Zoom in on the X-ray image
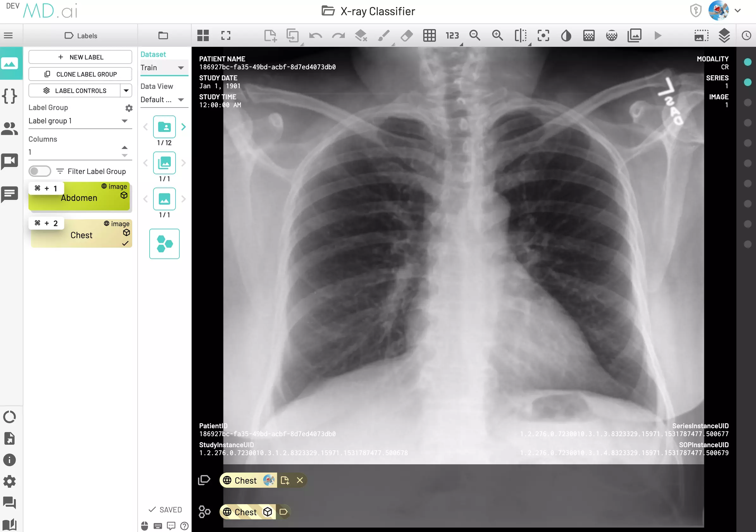This screenshot has height=532, width=756. (497, 35)
